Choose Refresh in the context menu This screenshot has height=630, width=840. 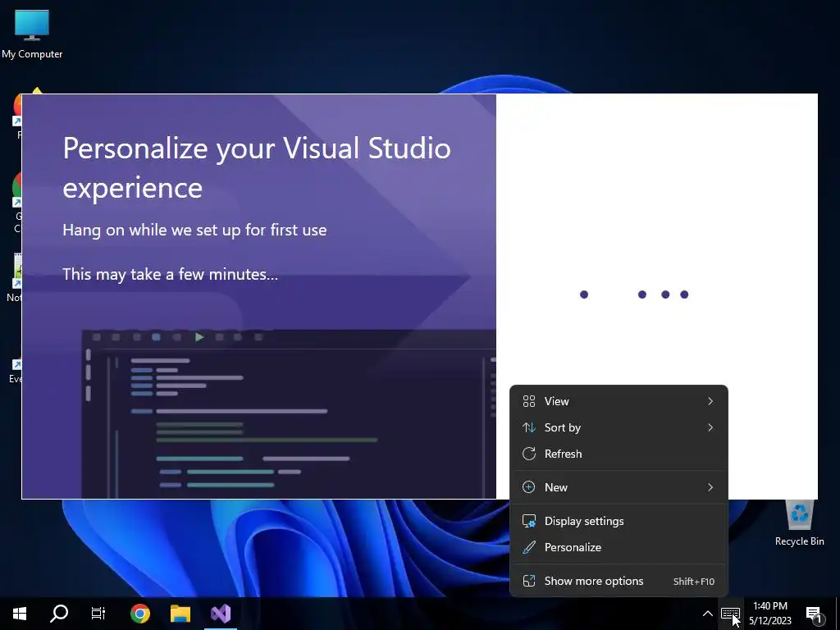coord(619,454)
